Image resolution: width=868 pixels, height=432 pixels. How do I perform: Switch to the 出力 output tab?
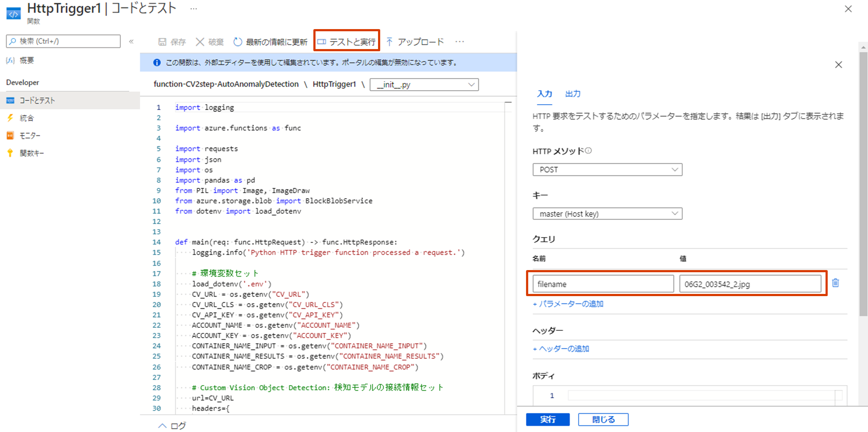coord(573,94)
